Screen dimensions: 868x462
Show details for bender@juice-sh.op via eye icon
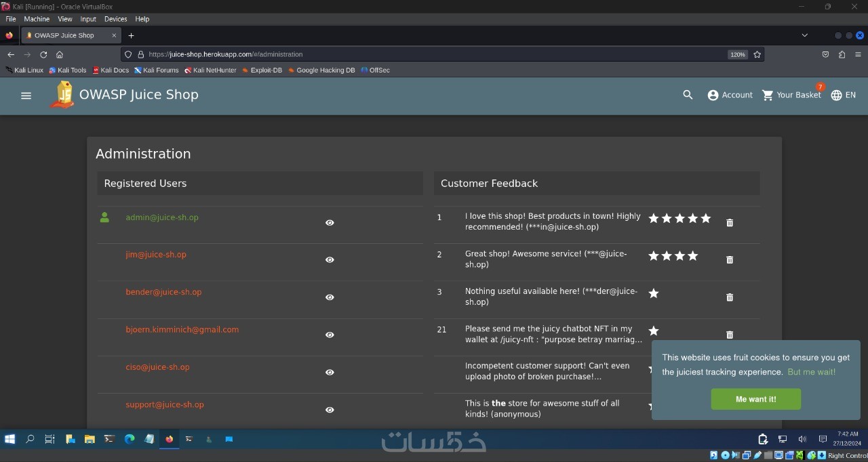click(330, 297)
